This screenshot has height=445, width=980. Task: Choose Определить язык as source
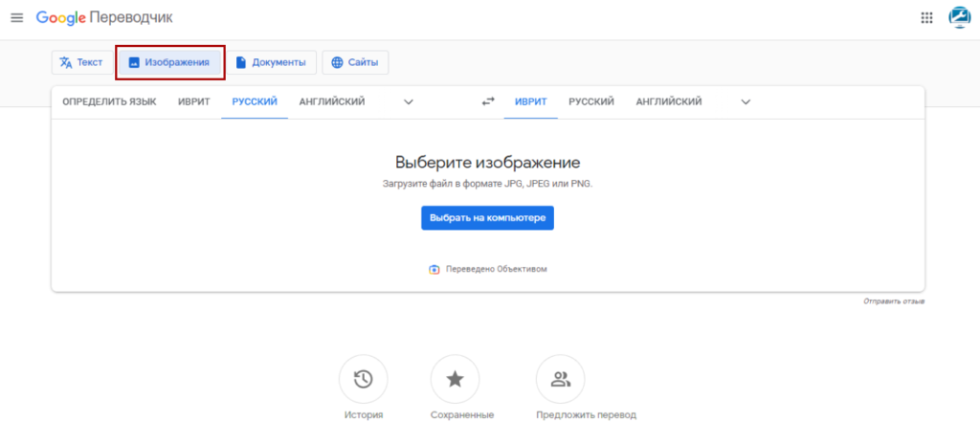tap(109, 101)
